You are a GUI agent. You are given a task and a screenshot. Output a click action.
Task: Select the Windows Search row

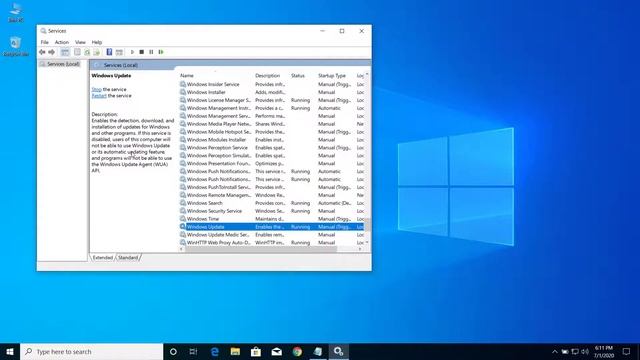point(271,203)
